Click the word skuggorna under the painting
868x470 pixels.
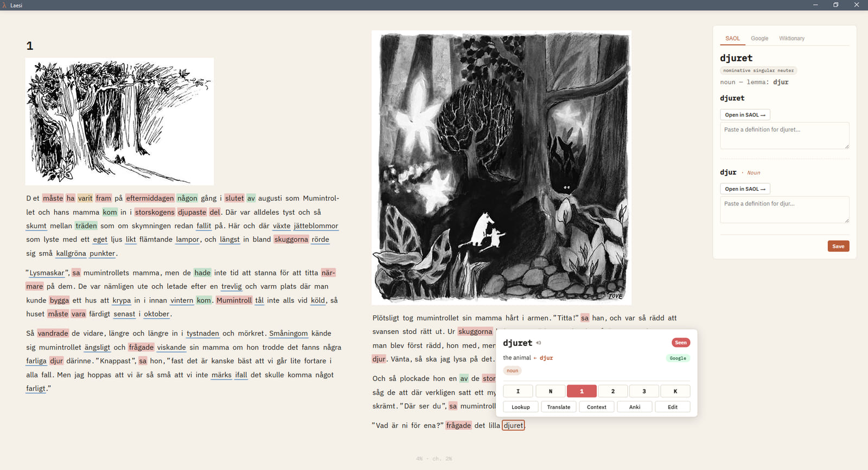click(x=475, y=332)
